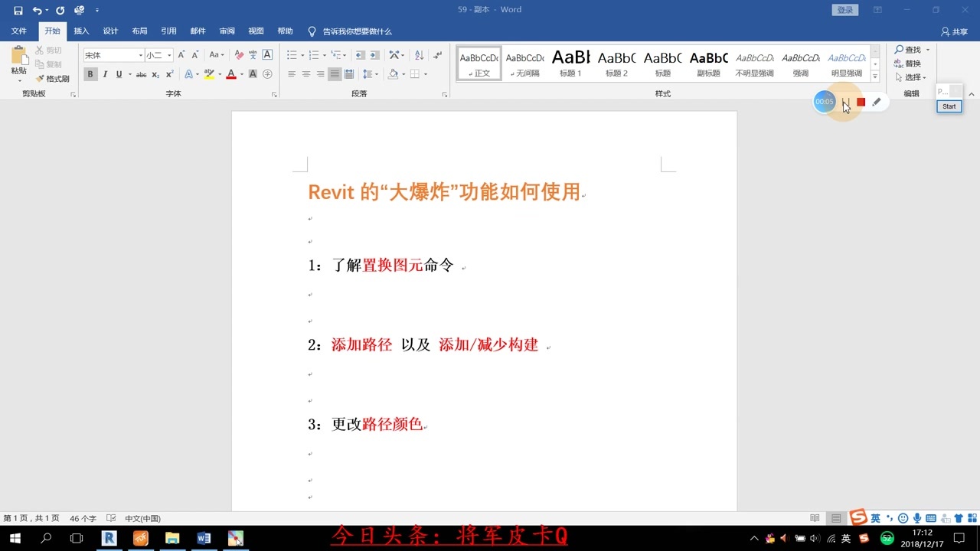Viewport: 980px width, 551px height.
Task: Click the 共享 Share button
Action: pyautogui.click(x=955, y=31)
